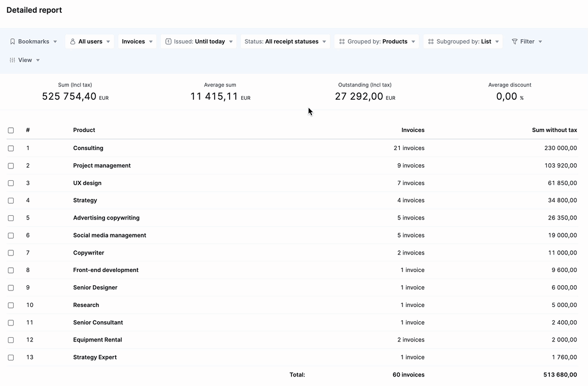Expand the Grouped by: Products dropdown arrow
The image size is (588, 386).
(x=413, y=42)
